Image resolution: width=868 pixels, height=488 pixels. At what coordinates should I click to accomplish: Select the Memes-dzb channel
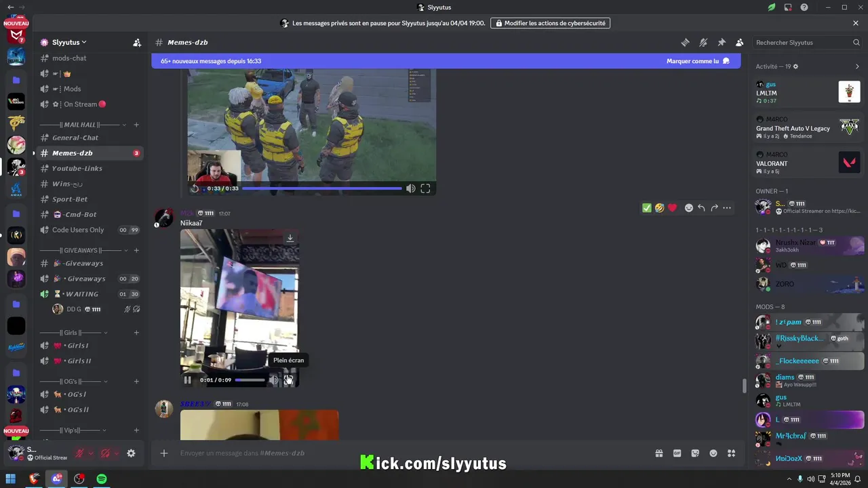click(90, 153)
